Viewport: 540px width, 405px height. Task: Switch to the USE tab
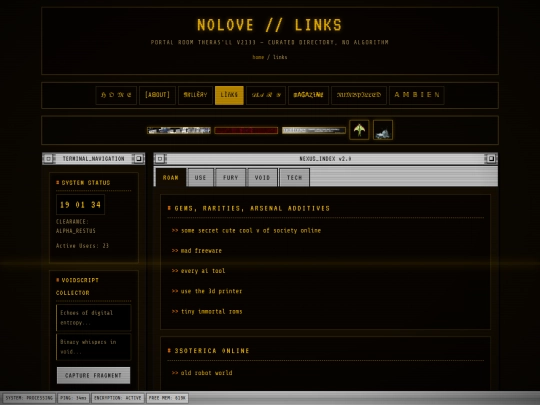[200, 178]
